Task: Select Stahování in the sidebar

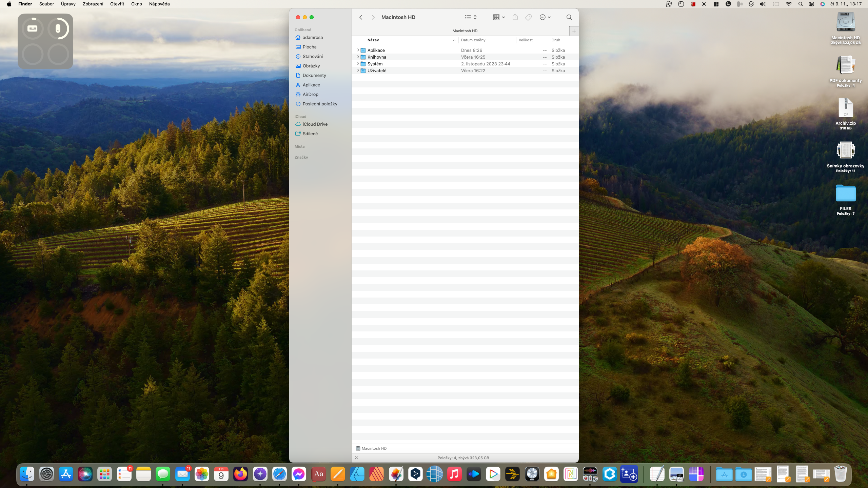Action: [312, 56]
